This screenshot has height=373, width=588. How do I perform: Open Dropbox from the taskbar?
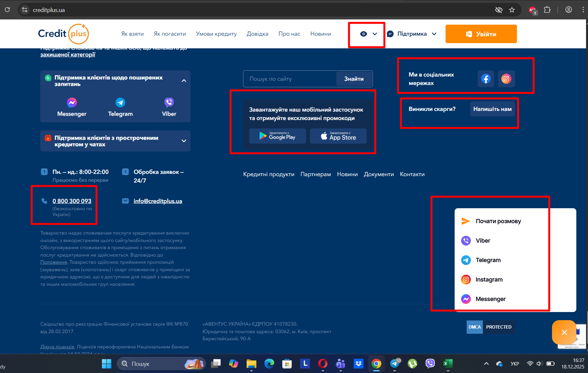(359, 364)
